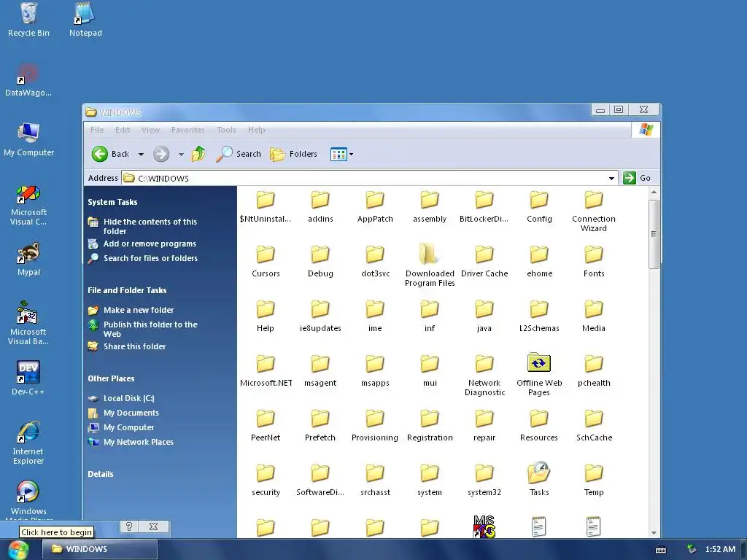Expand the Forward history dropdown arrow

pyautogui.click(x=181, y=155)
